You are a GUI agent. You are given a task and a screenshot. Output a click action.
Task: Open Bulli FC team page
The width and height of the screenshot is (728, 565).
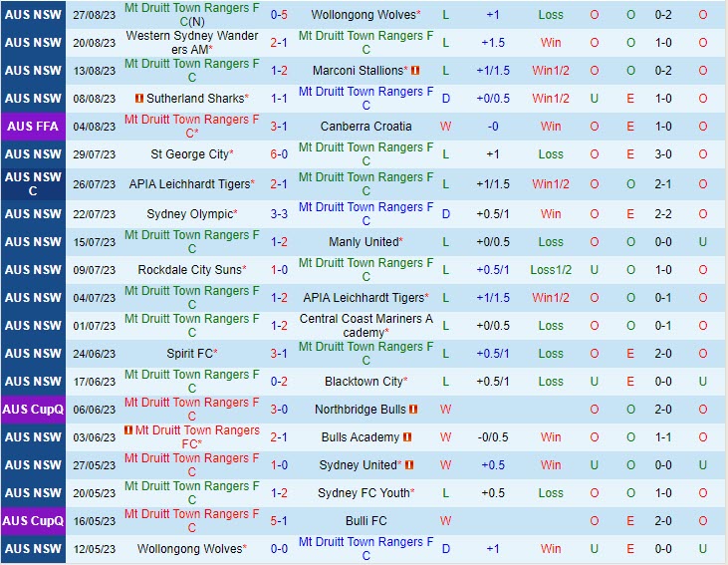[x=365, y=521]
